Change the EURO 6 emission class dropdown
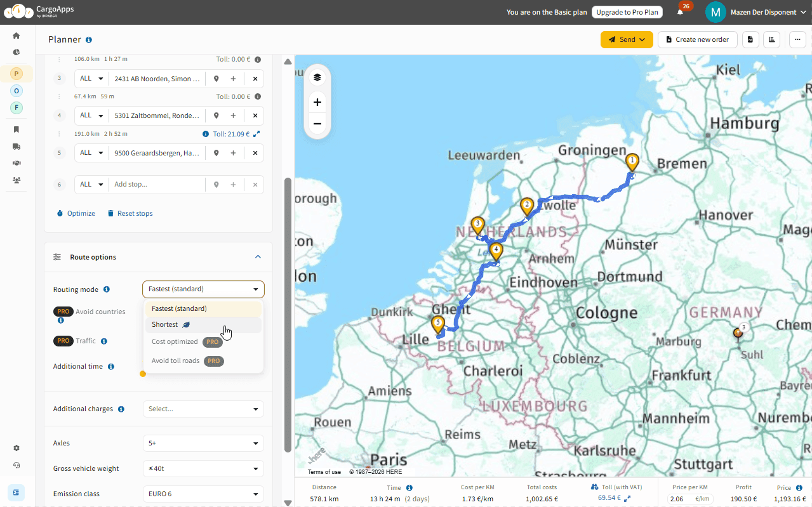812x507 pixels. (203, 493)
